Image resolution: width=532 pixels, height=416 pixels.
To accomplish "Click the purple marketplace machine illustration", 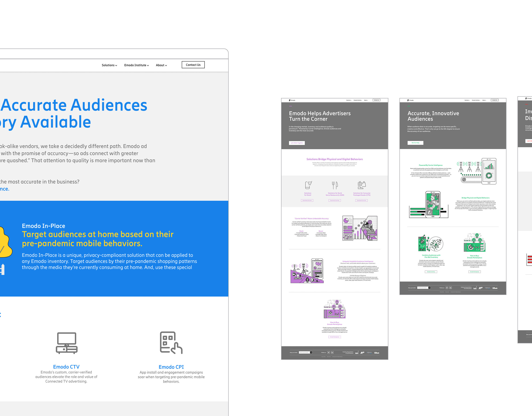I will click(335, 309).
